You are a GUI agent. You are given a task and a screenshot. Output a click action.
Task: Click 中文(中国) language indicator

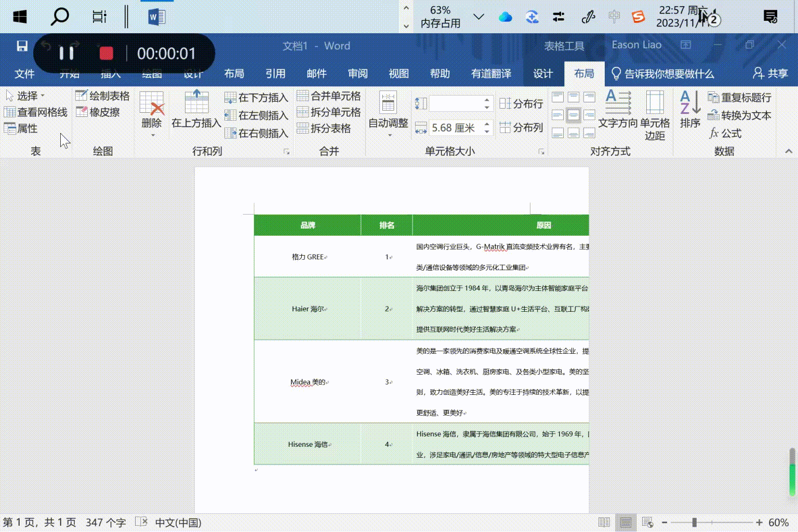click(178, 523)
